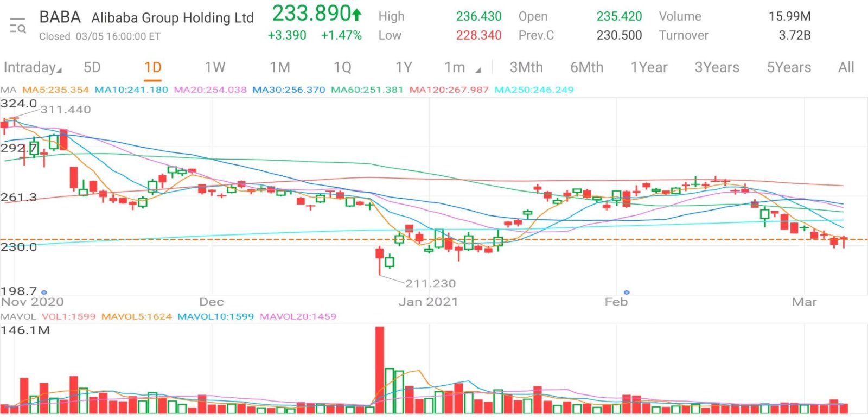868x420 pixels.
Task: Click the Low value 228.340
Action: (x=478, y=35)
